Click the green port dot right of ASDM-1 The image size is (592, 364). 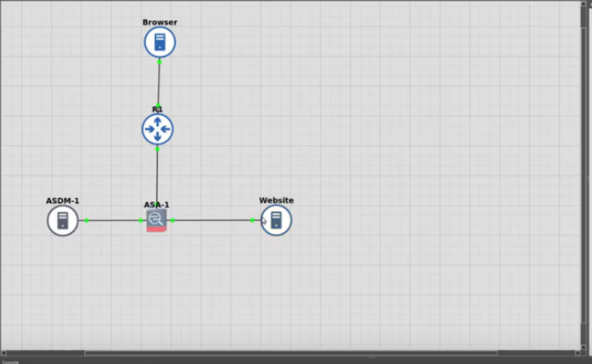pos(87,220)
